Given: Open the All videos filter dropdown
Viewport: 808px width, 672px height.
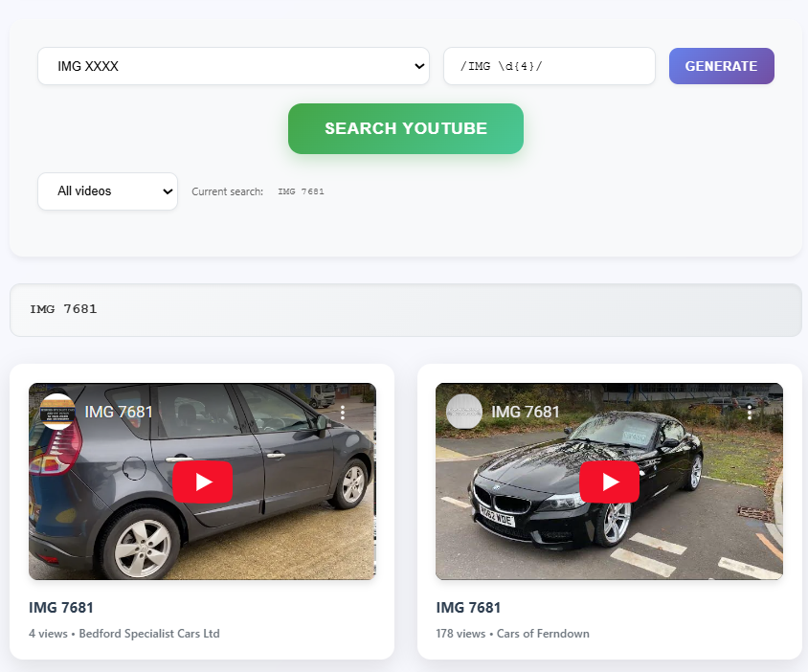Looking at the screenshot, I should pos(107,191).
